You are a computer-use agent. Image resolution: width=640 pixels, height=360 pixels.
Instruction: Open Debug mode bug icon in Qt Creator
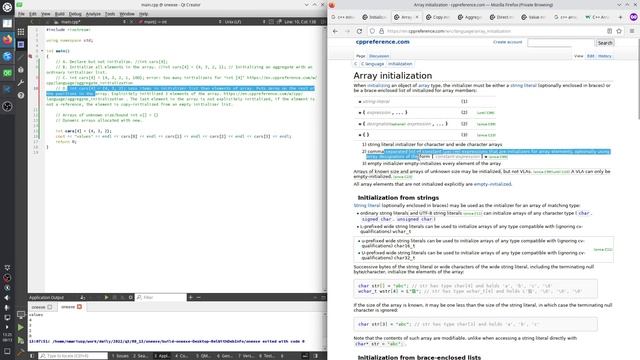[21, 70]
